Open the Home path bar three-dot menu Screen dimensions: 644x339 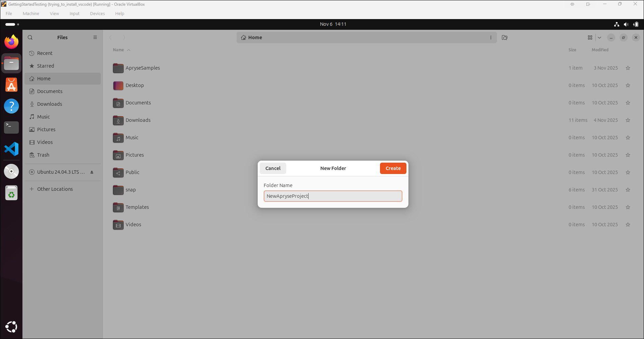pos(491,37)
